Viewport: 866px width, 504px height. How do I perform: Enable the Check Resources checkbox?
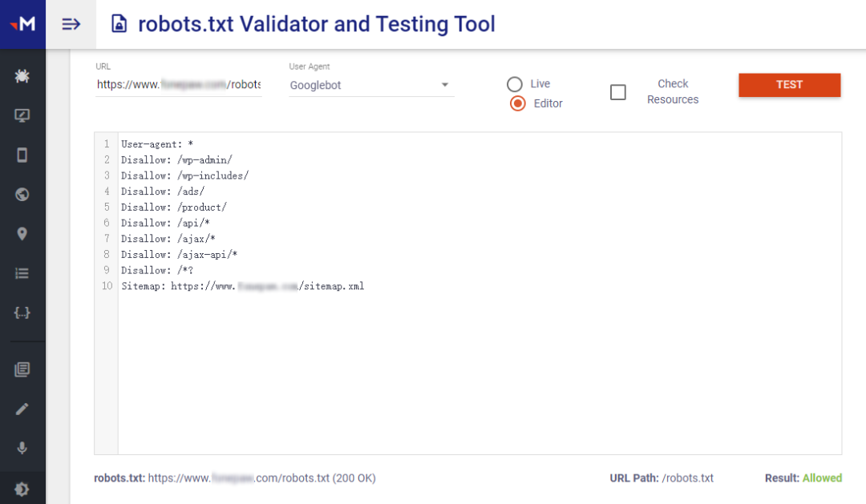point(618,92)
